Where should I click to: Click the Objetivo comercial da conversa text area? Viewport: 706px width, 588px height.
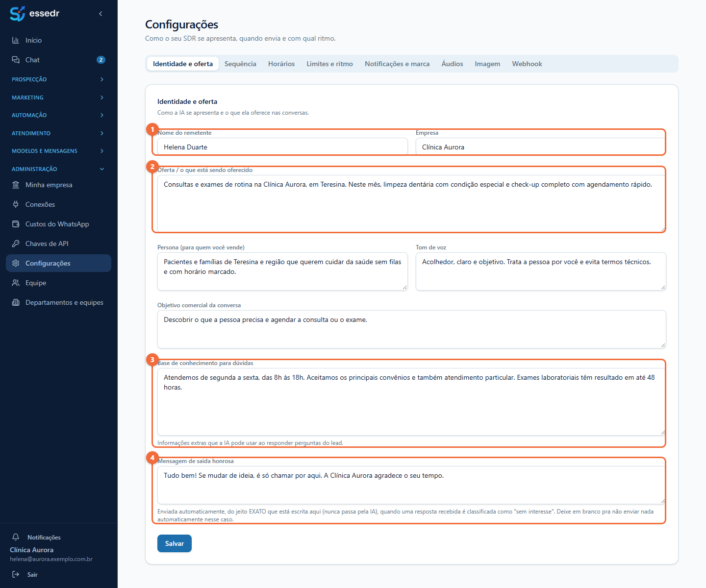(412, 329)
